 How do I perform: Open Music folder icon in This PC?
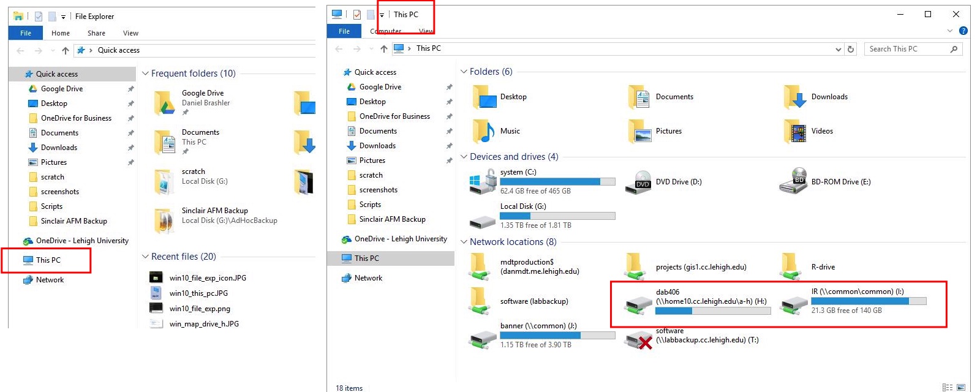point(484,131)
